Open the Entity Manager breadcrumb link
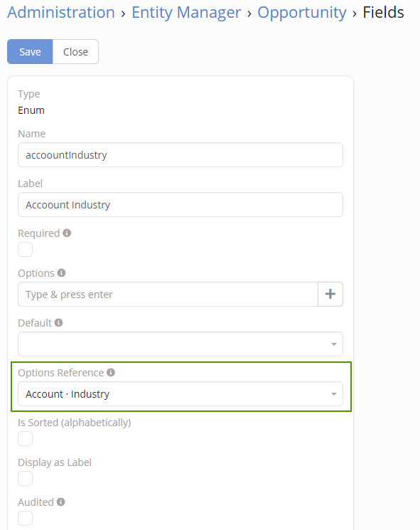420x530 pixels. [186, 13]
